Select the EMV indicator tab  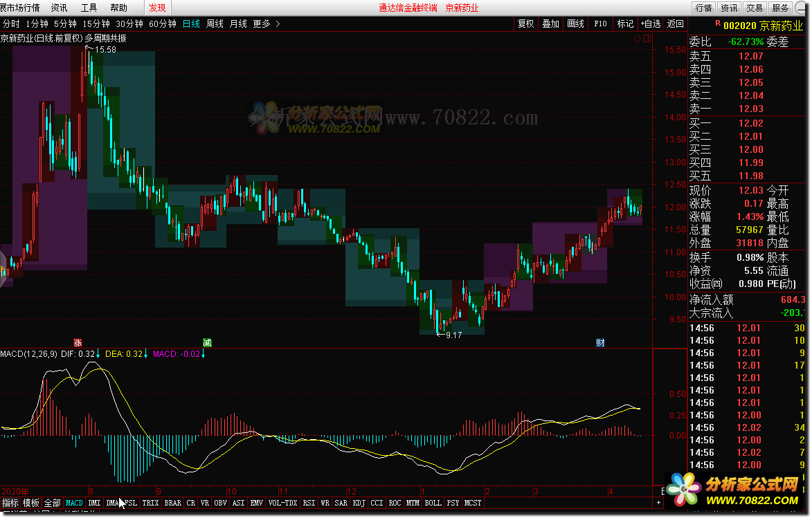tap(257, 503)
